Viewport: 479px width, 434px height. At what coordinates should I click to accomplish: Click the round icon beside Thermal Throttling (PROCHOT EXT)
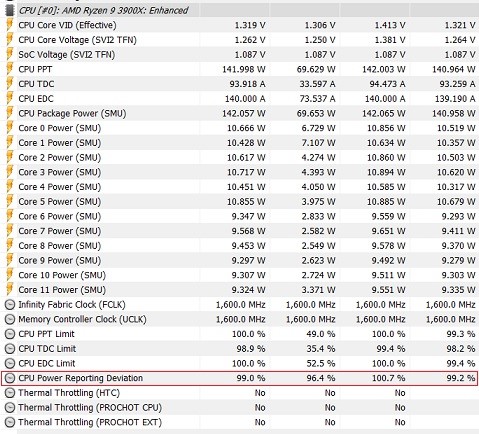[10, 422]
